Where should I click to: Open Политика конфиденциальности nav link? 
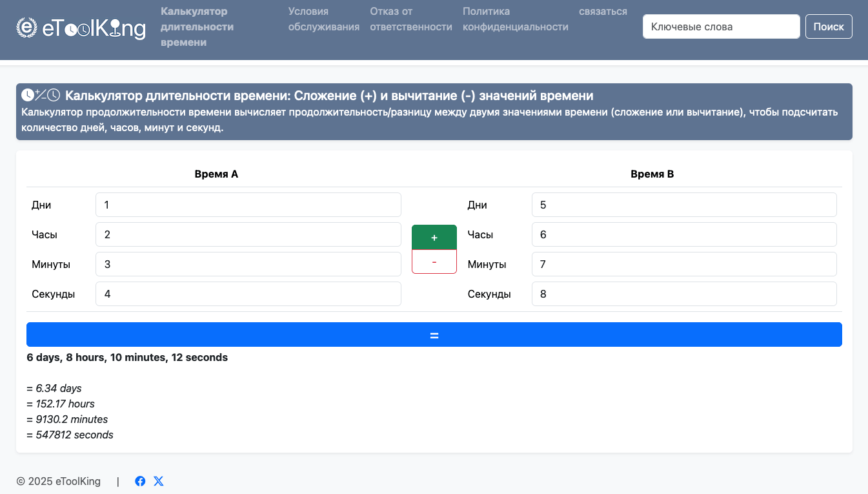pos(515,19)
